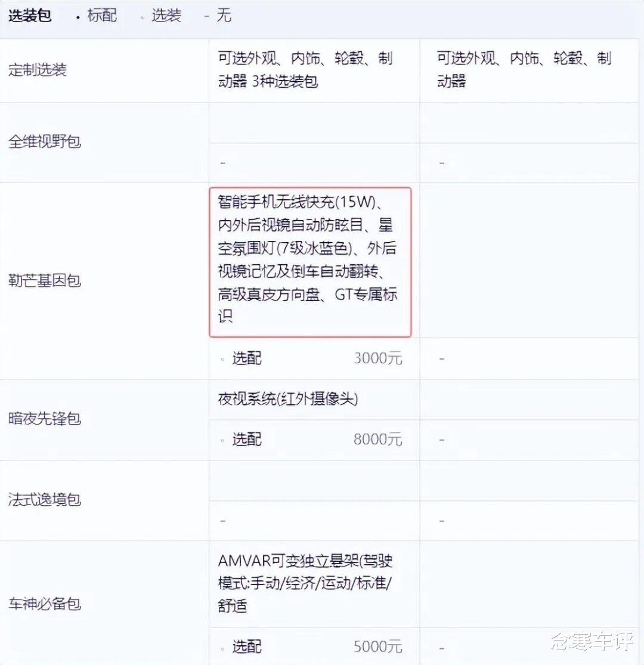Click the 8000元 price
The image size is (644, 665).
click(x=377, y=440)
